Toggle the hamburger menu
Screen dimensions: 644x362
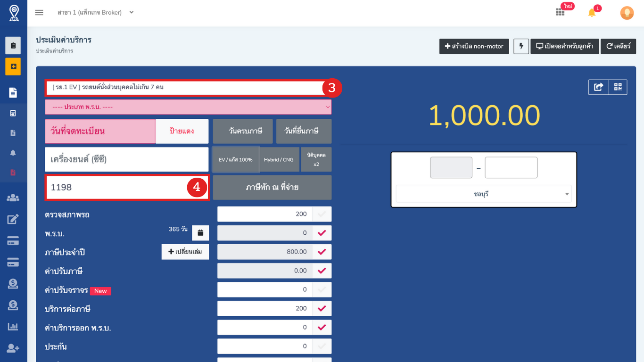39,12
